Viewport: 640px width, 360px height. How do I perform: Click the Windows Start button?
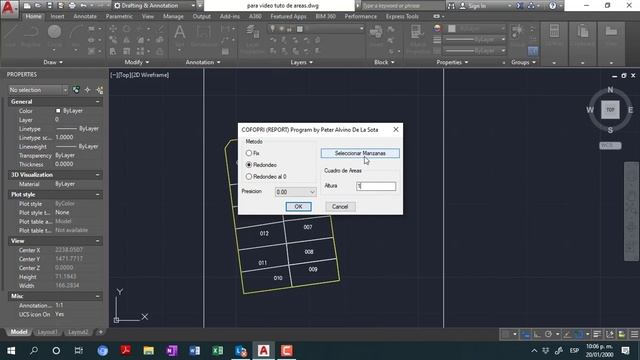pyautogui.click(x=11, y=351)
